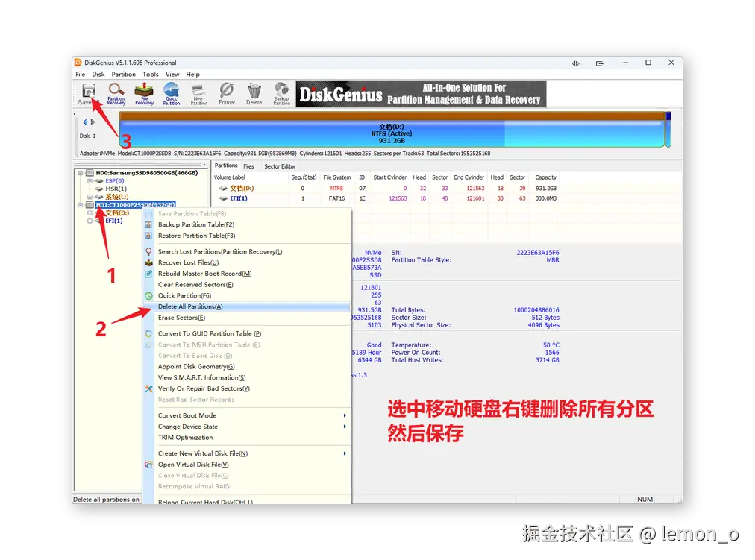Click the small EFI partition block on disk bar
This screenshot has width=755, height=560.
(668, 130)
